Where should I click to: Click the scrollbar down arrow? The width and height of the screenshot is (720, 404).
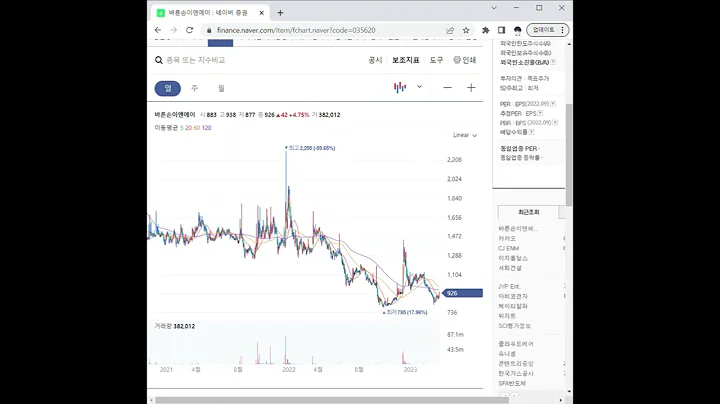pyautogui.click(x=569, y=392)
